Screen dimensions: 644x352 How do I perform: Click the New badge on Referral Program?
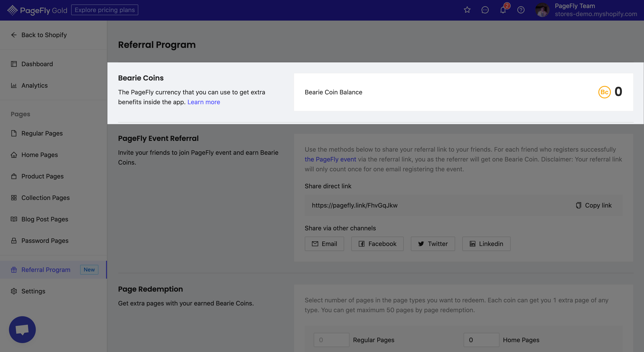pyautogui.click(x=89, y=269)
